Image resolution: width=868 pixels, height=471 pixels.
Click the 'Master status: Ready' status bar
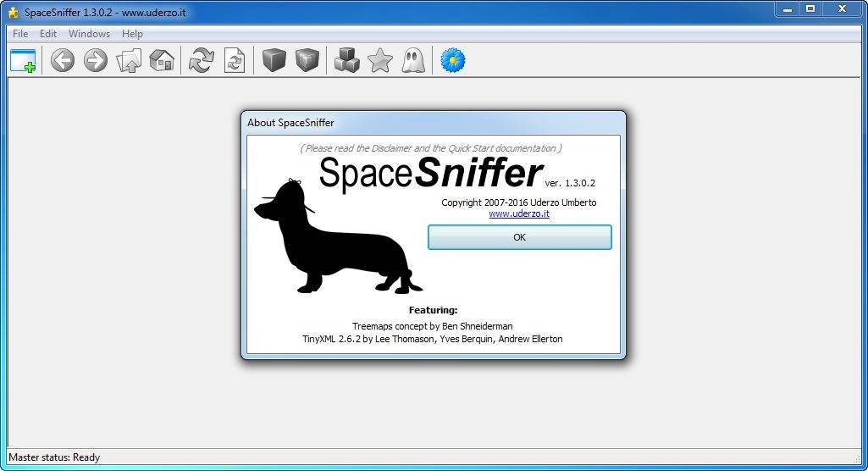(x=54, y=457)
